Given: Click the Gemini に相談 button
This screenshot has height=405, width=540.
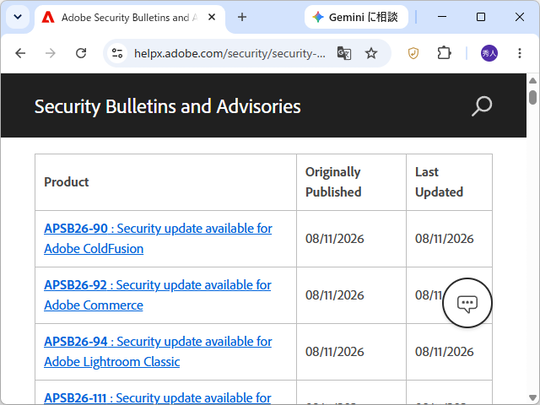Looking at the screenshot, I should pos(356,17).
